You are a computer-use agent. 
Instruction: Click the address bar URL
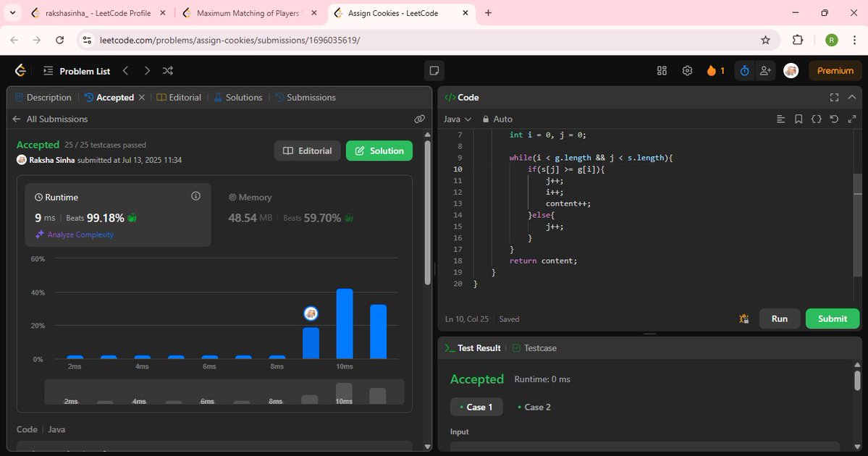pos(229,40)
